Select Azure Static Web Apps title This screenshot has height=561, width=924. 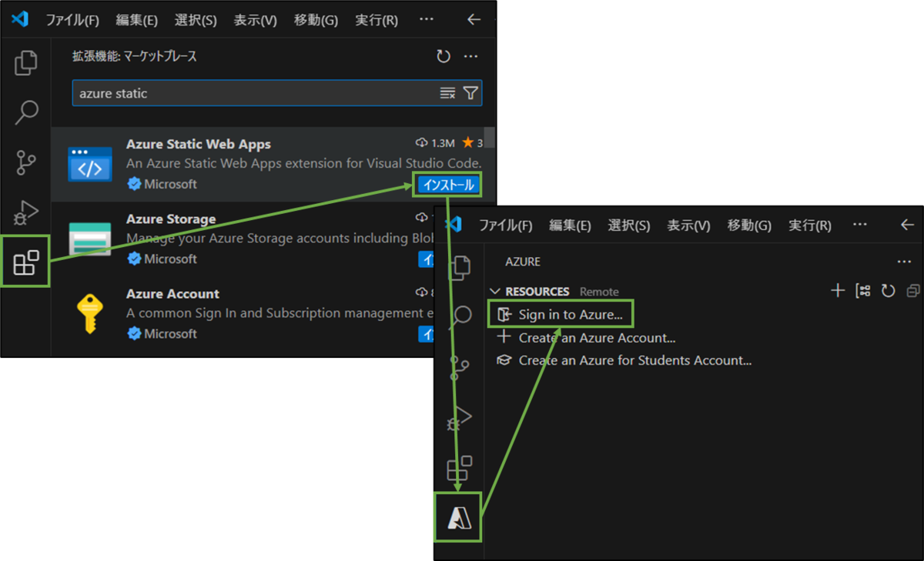click(199, 144)
